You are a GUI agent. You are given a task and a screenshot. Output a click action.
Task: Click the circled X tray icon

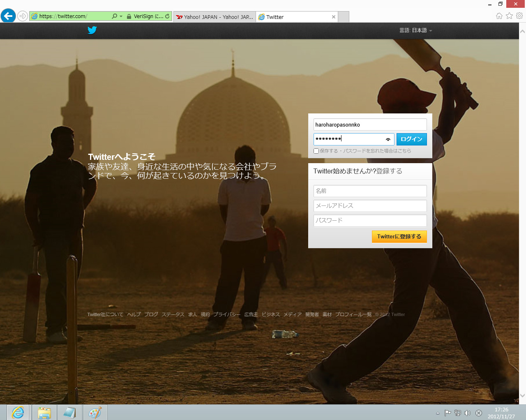(479, 413)
